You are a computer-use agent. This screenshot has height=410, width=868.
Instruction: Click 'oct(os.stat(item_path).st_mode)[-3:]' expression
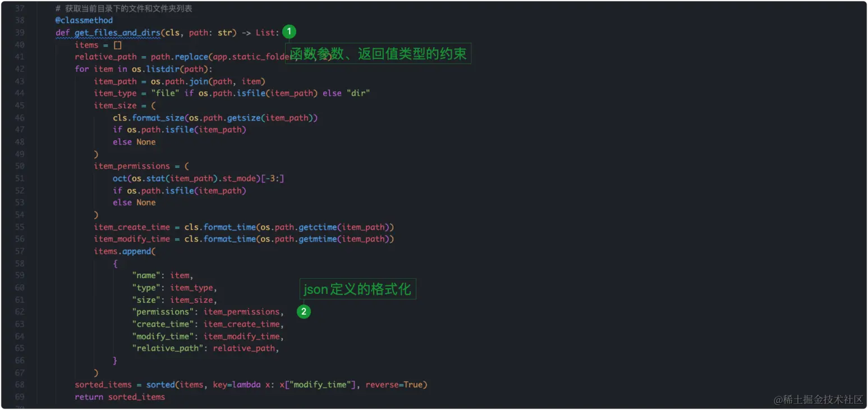click(x=199, y=178)
